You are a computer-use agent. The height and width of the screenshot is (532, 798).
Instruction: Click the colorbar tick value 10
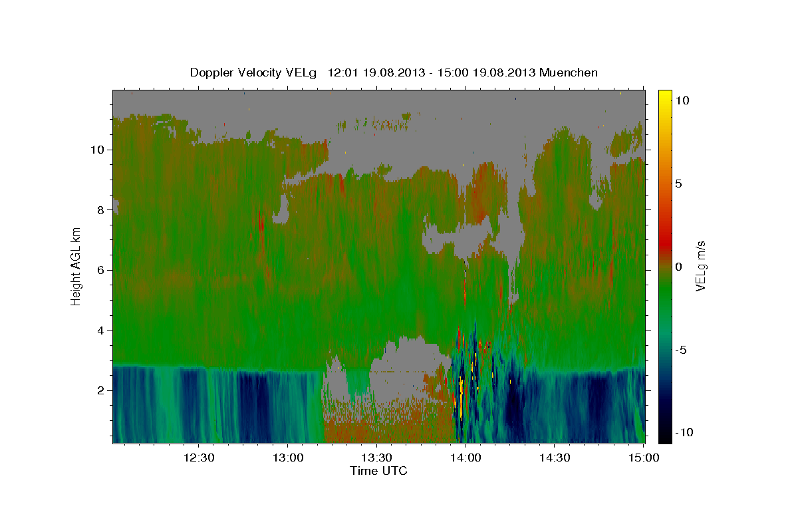683,100
